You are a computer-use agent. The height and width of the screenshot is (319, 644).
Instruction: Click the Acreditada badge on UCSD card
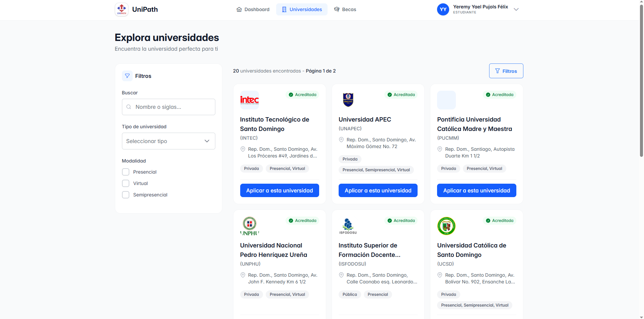(500, 221)
